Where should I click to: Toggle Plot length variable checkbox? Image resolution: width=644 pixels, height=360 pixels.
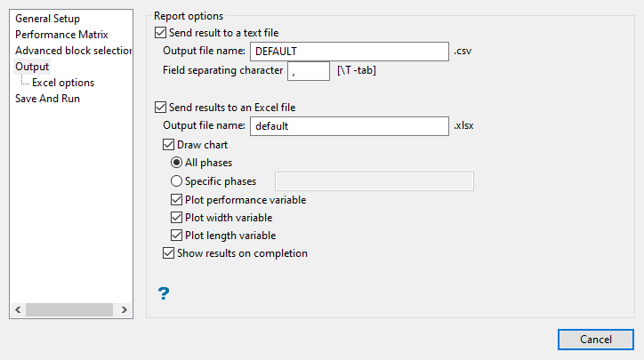tap(176, 236)
